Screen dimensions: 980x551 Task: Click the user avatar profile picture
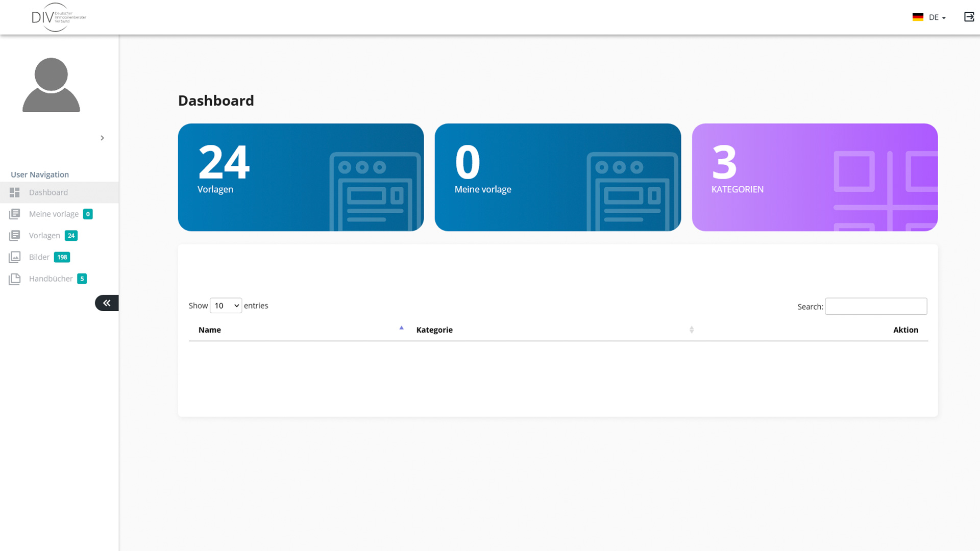[x=51, y=85]
